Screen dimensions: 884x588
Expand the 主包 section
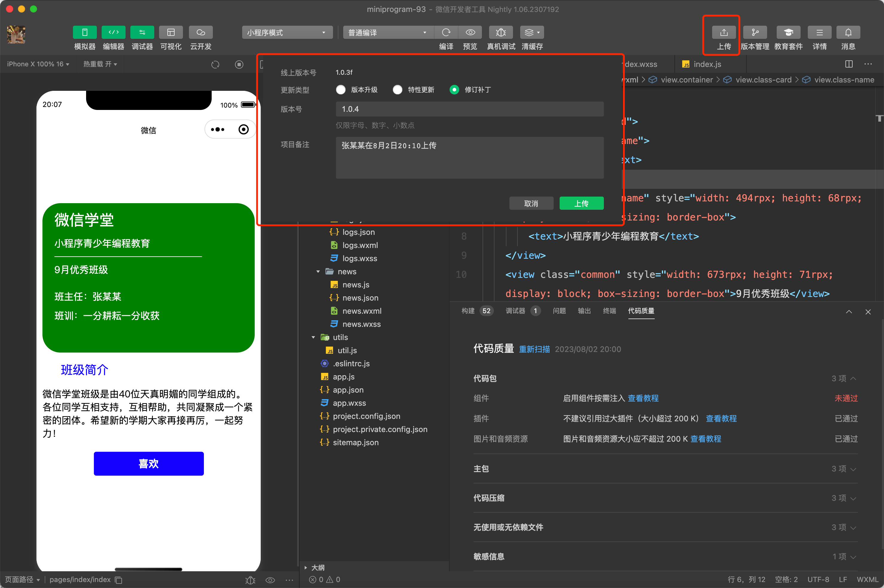pos(853,469)
